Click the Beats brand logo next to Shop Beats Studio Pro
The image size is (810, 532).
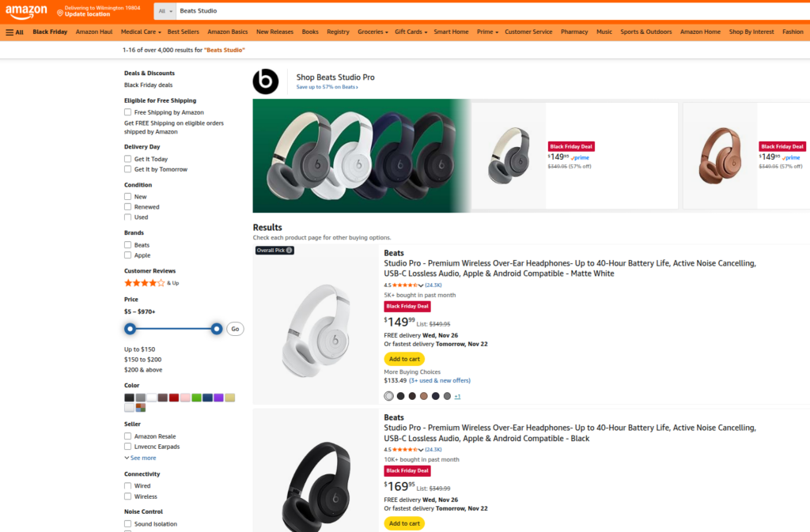(265, 81)
